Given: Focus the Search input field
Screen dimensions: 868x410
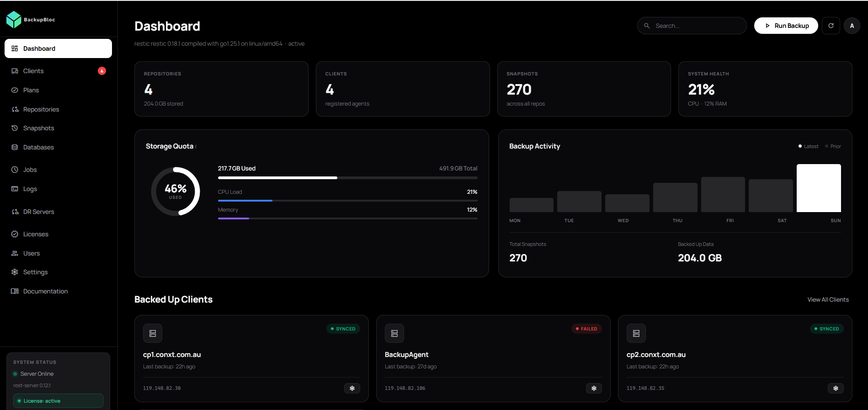Looking at the screenshot, I should [x=692, y=26].
